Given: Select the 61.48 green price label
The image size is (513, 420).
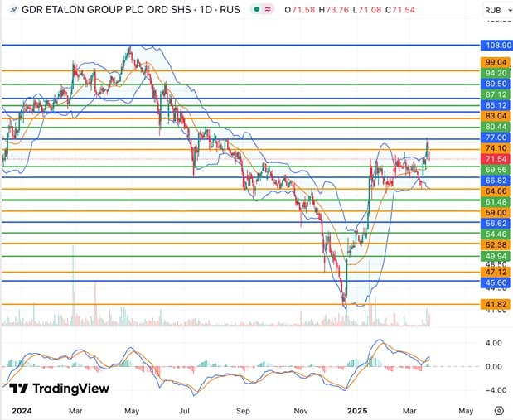Looking at the screenshot, I should pyautogui.click(x=496, y=202).
